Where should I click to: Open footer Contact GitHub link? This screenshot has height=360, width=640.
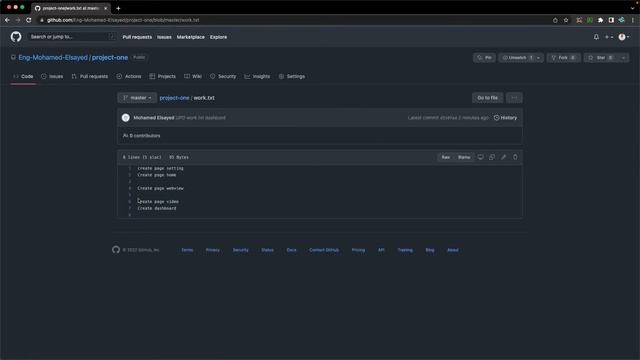324,250
